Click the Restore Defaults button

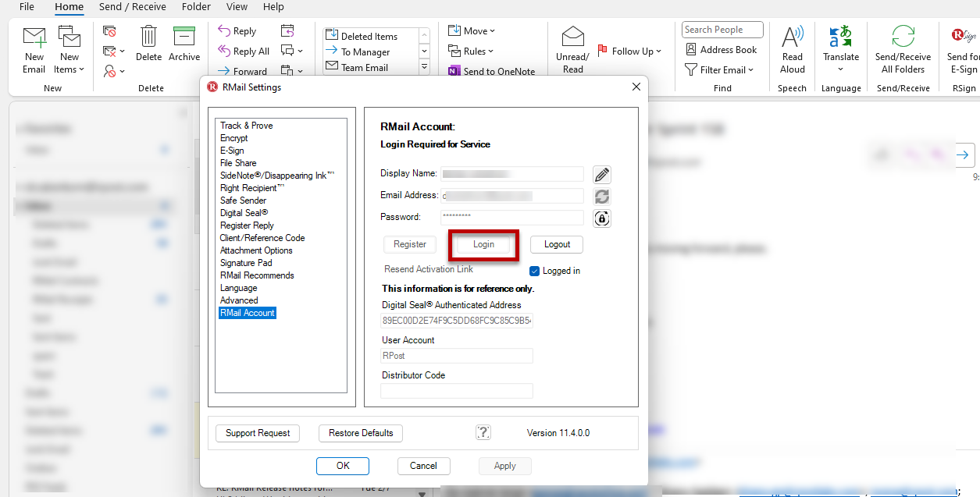[361, 433]
